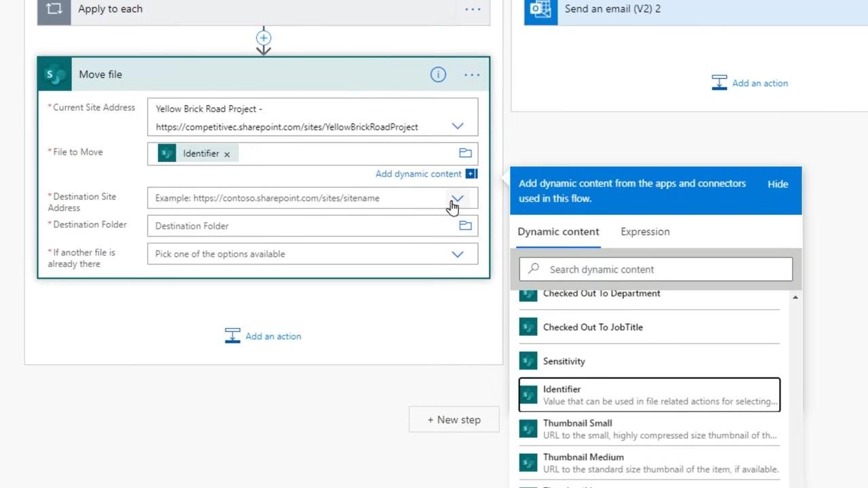Switch to the Expression tab

645,232
